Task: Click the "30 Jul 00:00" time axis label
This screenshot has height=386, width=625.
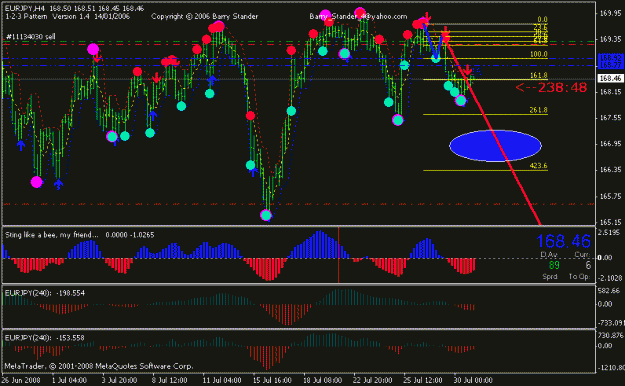Action: (473, 380)
